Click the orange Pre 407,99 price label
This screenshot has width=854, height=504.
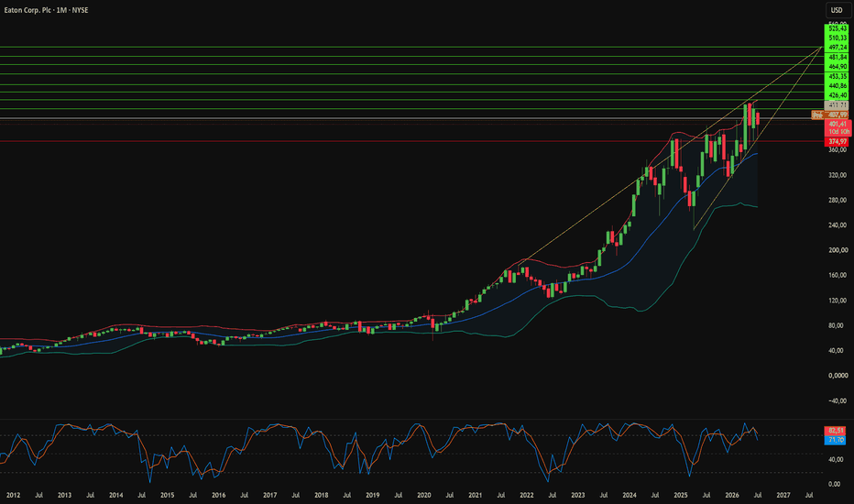(x=830, y=115)
